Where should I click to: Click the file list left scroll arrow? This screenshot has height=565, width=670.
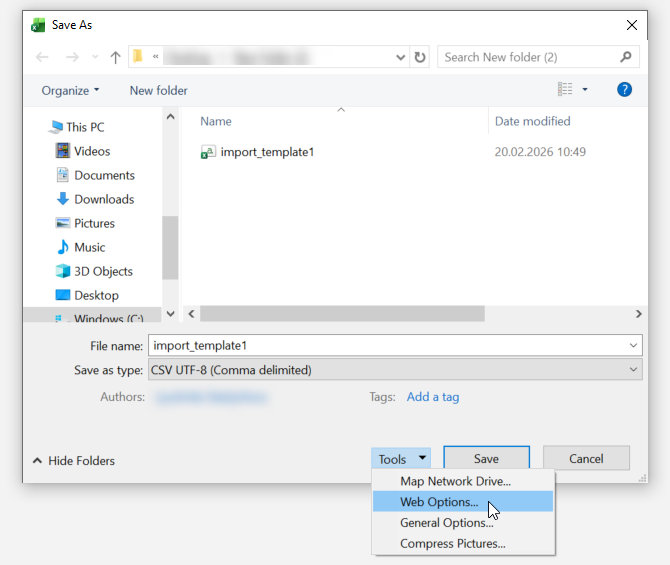(191, 314)
